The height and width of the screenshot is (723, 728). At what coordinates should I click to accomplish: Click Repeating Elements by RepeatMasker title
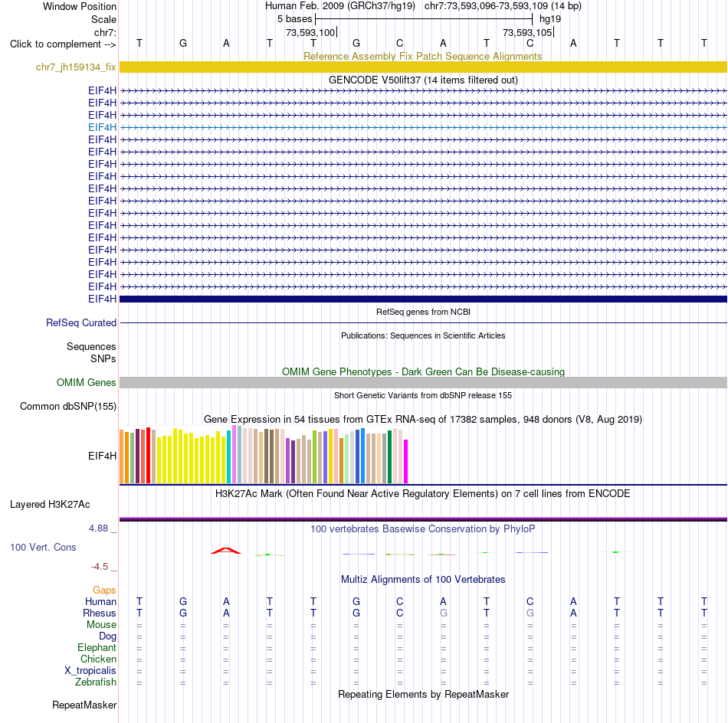pos(423,694)
